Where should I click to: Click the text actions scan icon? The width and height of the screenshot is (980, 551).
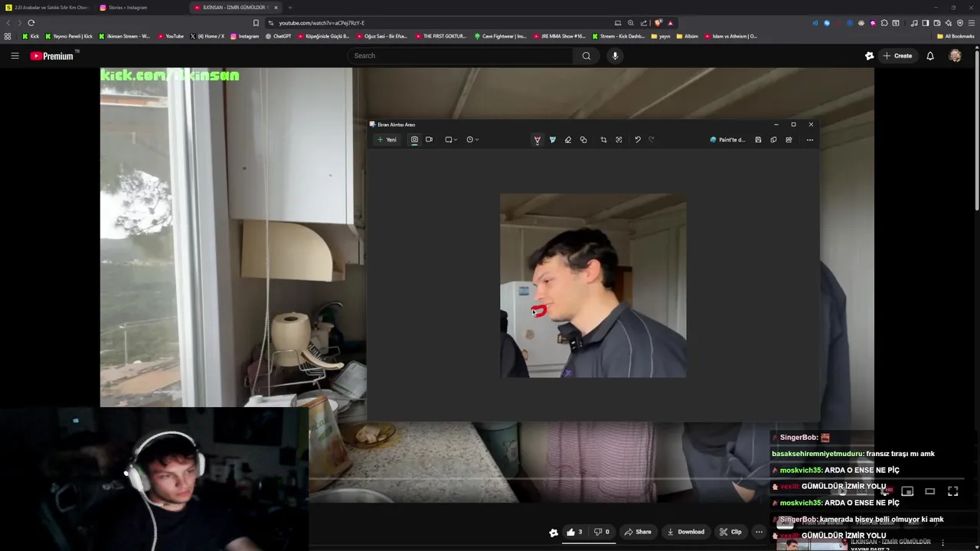(619, 140)
